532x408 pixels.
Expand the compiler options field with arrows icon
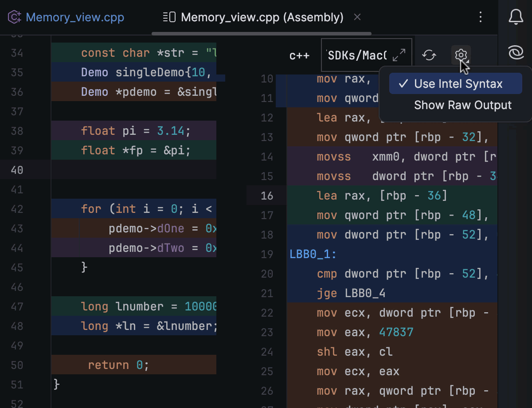point(399,55)
